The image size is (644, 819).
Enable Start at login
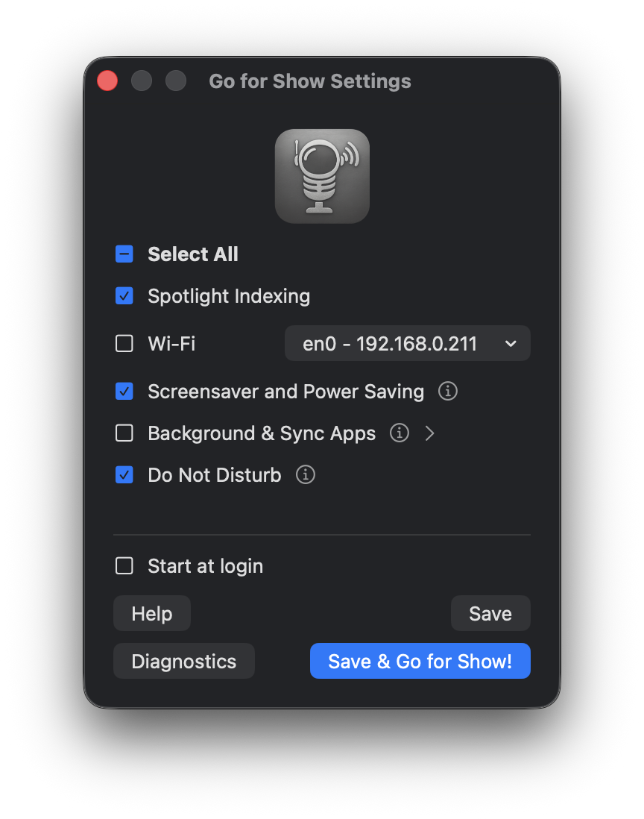124,566
